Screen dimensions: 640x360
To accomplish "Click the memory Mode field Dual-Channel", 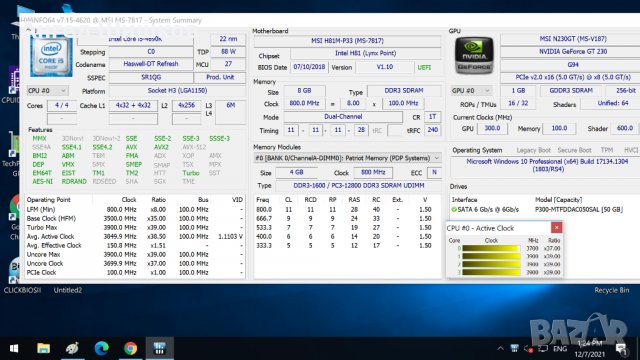I will 343,117.
